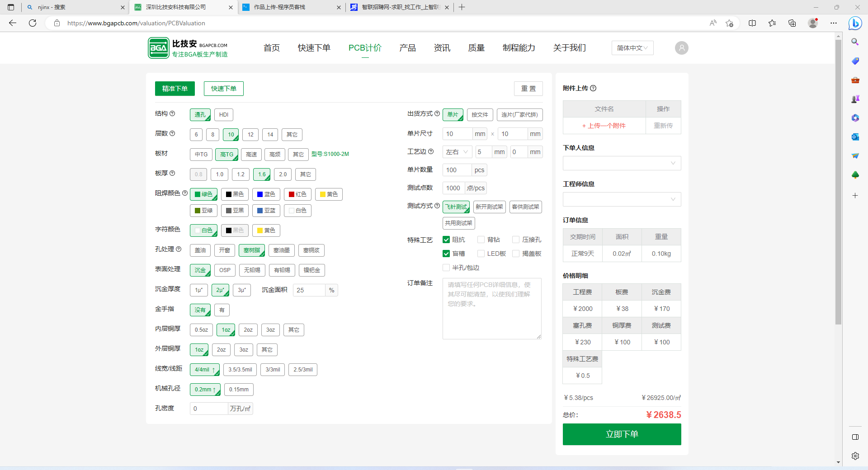
Task: Click the sidebar search icon
Action: pos(855,42)
